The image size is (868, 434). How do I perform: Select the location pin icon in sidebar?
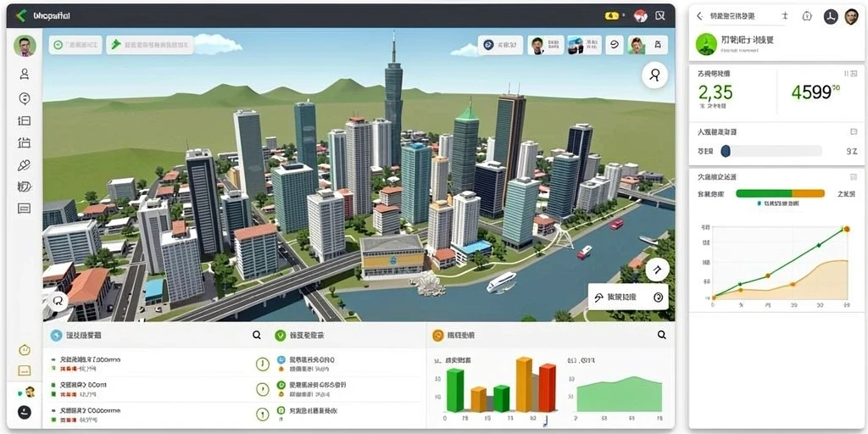click(25, 98)
